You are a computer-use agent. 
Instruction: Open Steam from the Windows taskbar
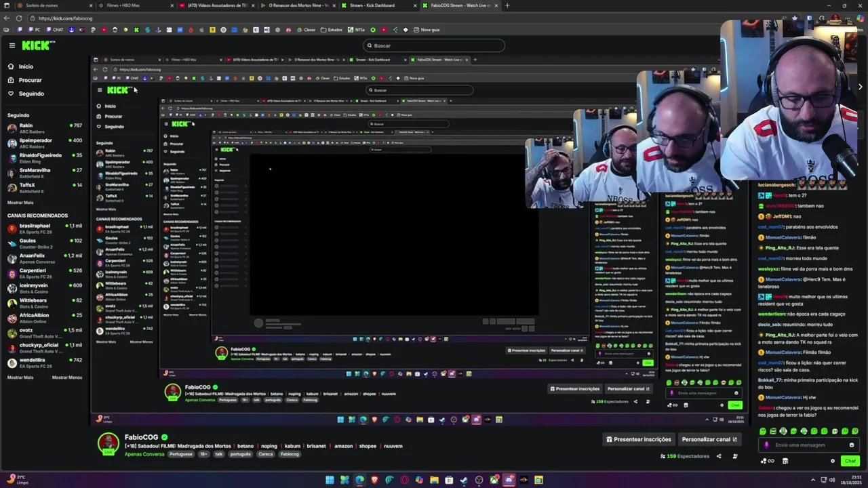tap(464, 480)
